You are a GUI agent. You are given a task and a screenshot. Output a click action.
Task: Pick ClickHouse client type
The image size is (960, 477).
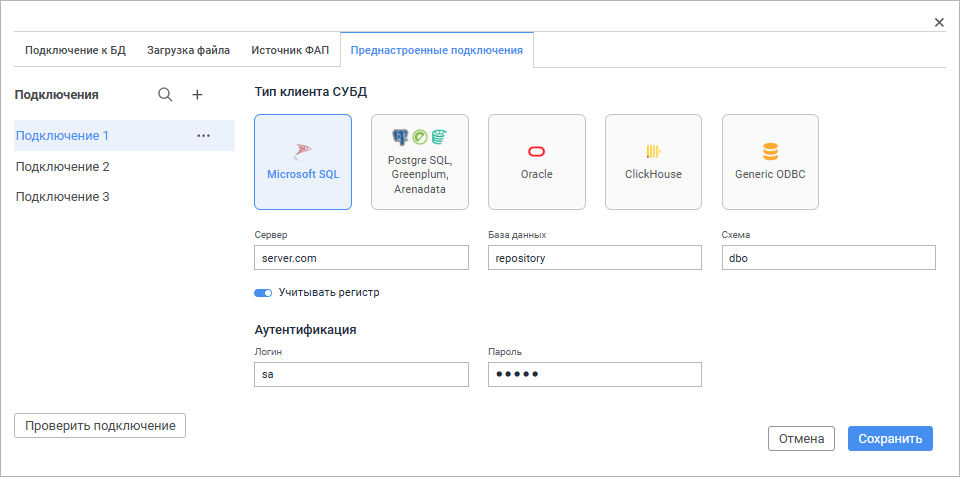(x=653, y=162)
